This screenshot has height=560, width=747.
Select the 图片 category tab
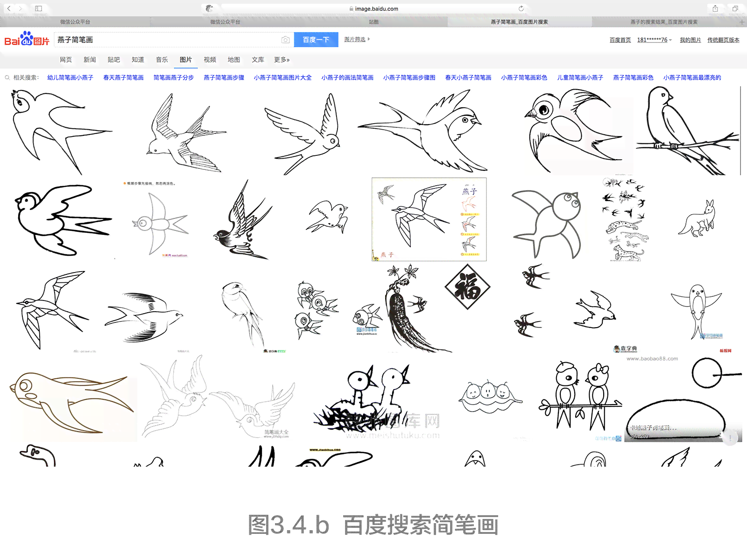[x=186, y=60]
